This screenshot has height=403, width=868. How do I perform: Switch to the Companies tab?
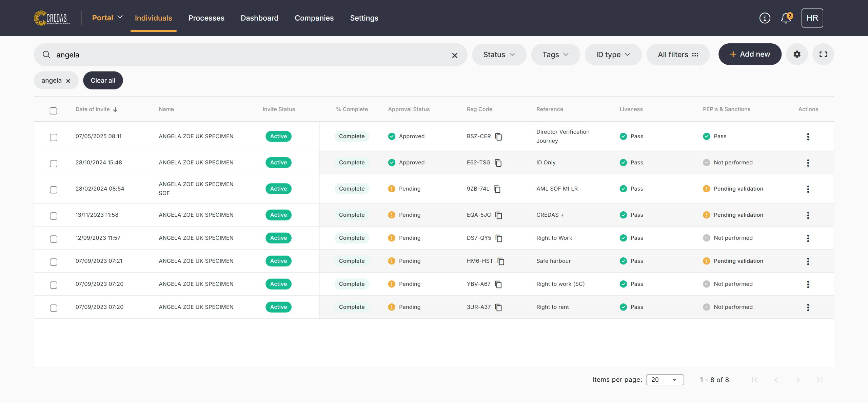click(x=314, y=18)
